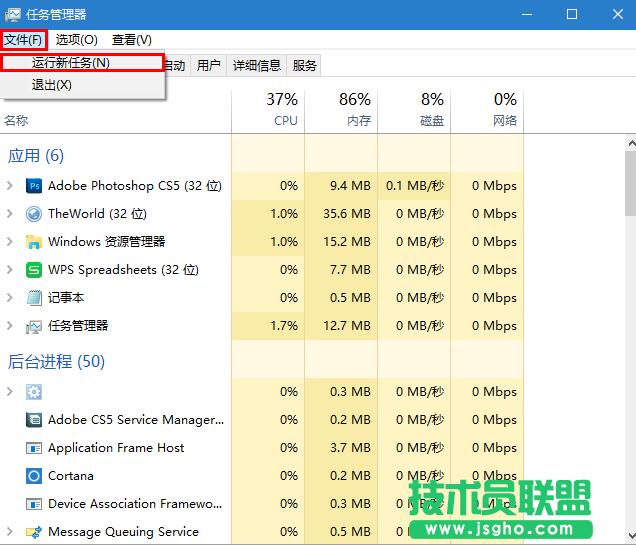Switch to the 服务 tab
The width and height of the screenshot is (636, 545).
tap(305, 66)
